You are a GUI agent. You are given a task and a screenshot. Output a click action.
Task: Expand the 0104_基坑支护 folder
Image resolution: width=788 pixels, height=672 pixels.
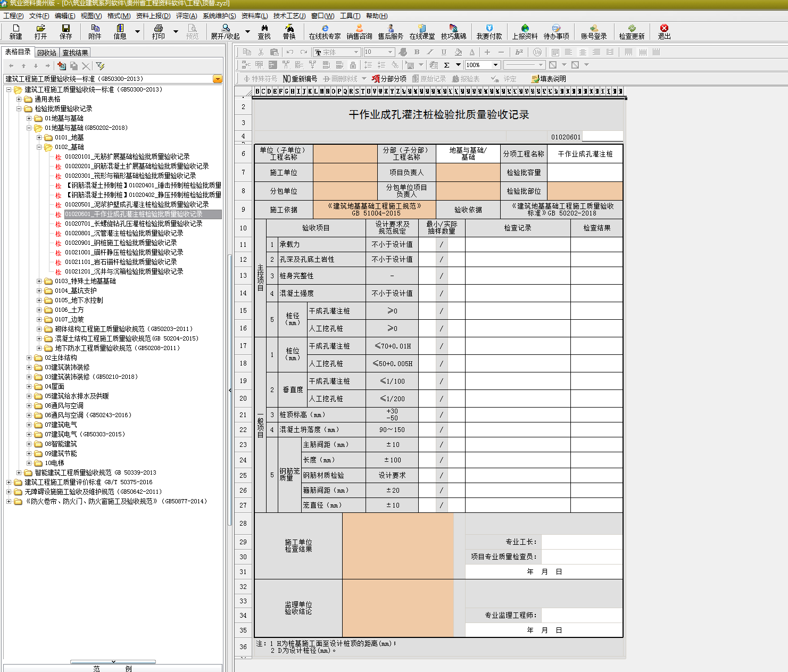pos(39,291)
